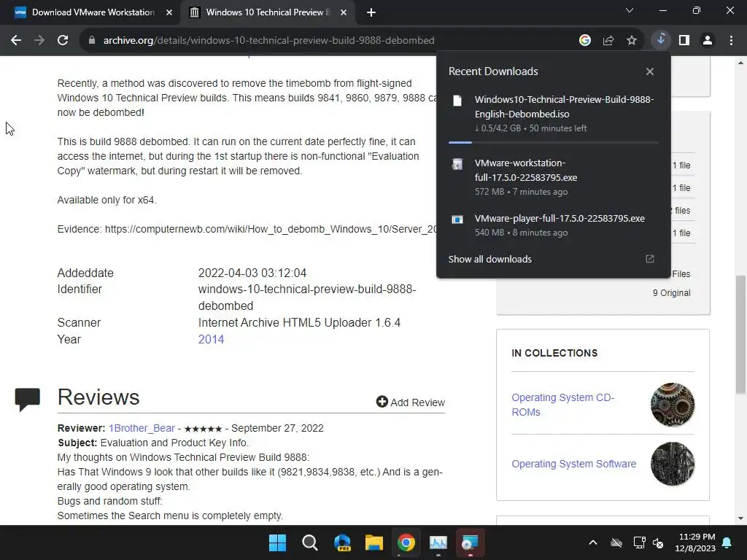This screenshot has width=747, height=560.
Task: Open the side panel
Action: 684,41
